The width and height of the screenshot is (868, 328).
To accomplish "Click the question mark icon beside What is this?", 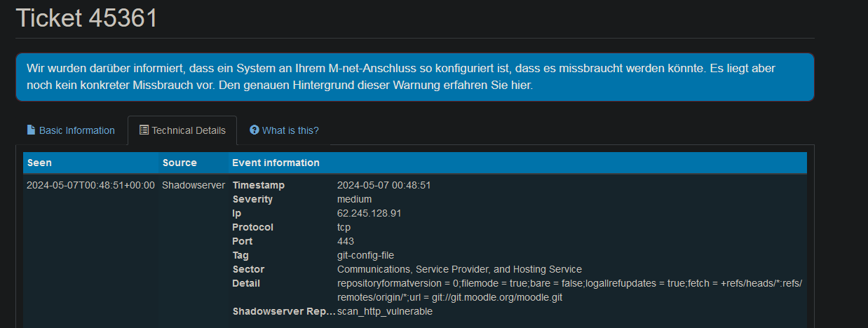I will click(255, 130).
